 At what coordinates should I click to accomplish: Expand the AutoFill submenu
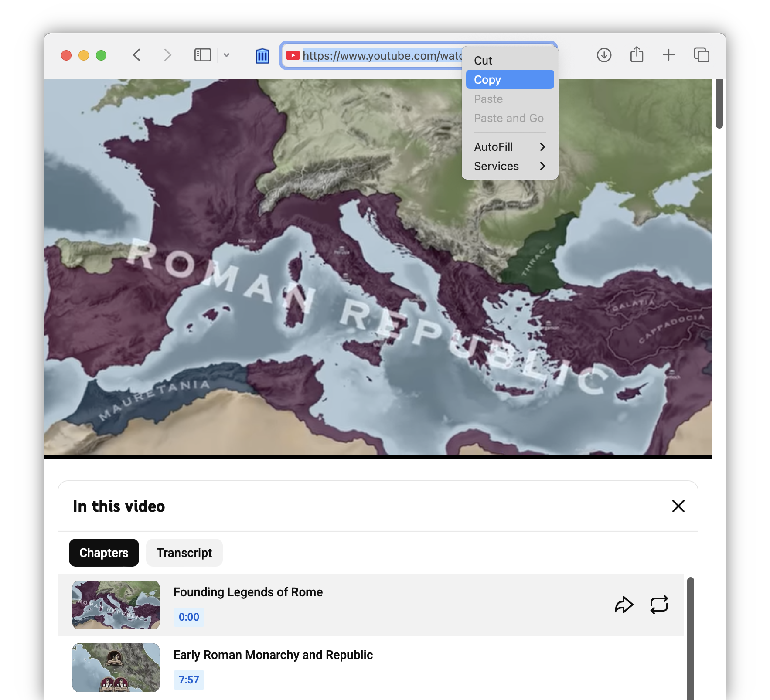510,147
